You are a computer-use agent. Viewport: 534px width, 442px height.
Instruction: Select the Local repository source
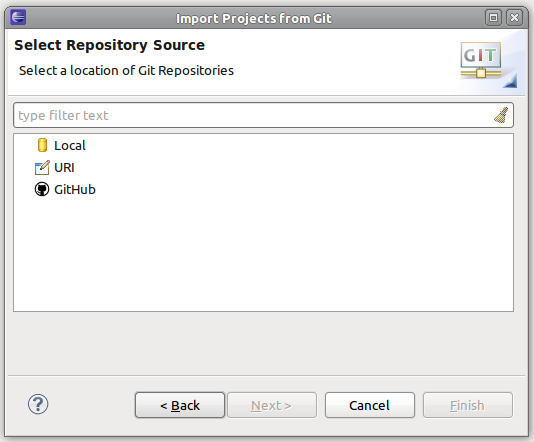(x=70, y=145)
